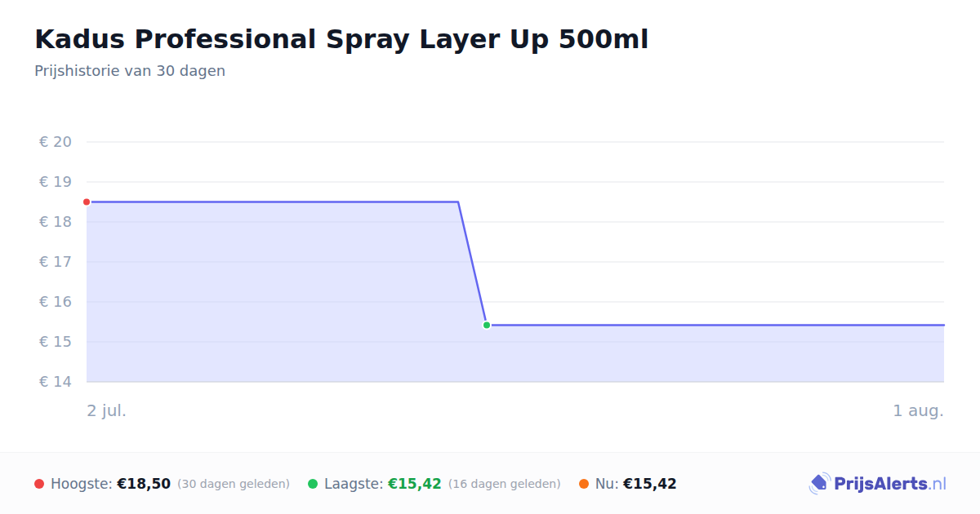Click the green Laagste legend dot
The height and width of the screenshot is (514, 980).
(x=313, y=484)
